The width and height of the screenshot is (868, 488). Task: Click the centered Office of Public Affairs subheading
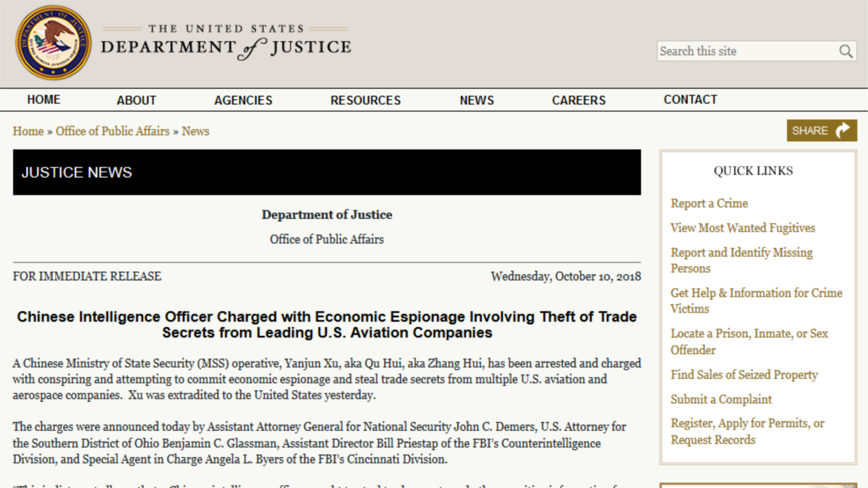[327, 239]
